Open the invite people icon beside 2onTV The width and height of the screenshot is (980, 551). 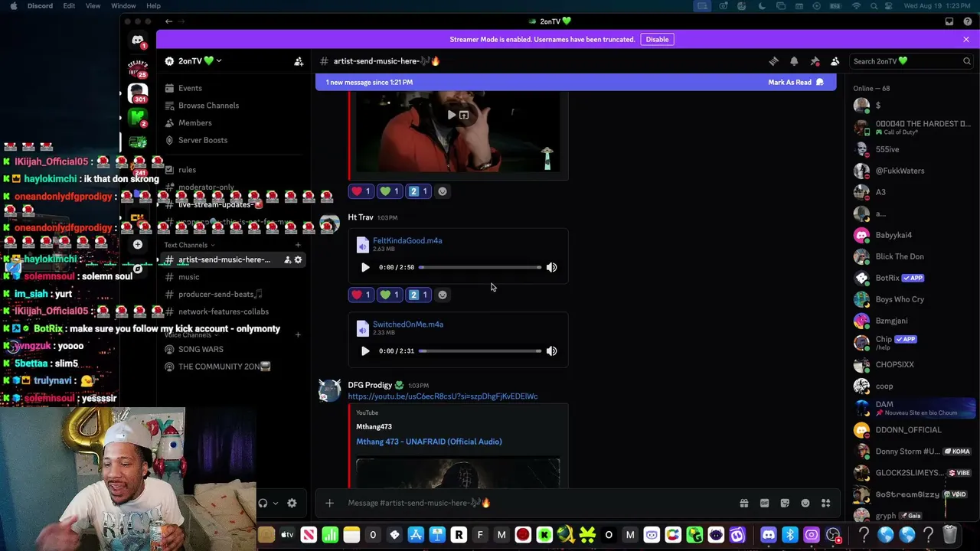[x=299, y=61]
